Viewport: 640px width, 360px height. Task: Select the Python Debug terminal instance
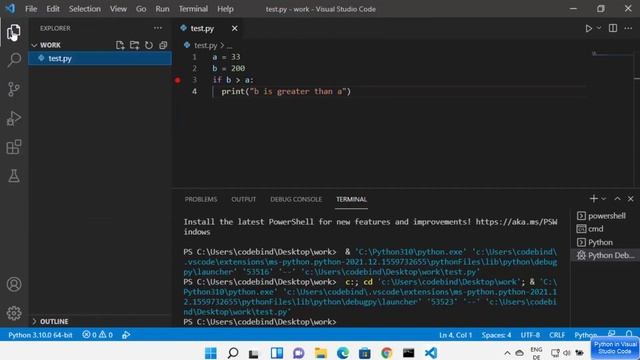605,256
